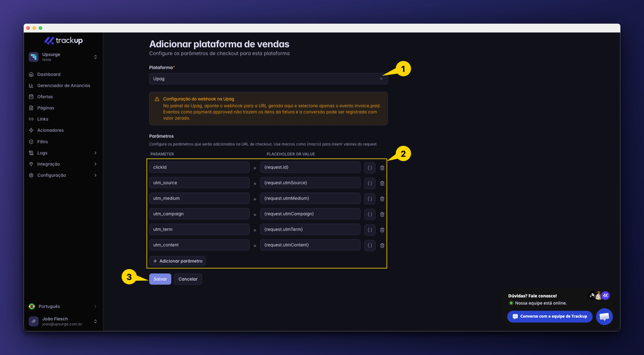Screen dimensions: 644x355
Task: Insert macro for utm_content parameter
Action: point(369,245)
